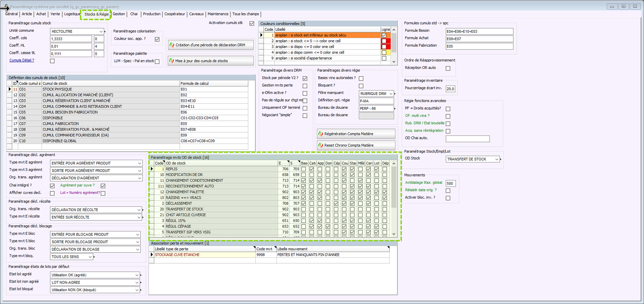
Task: Click the Cumuls Détail ? link
Action: pyautogui.click(x=22, y=60)
